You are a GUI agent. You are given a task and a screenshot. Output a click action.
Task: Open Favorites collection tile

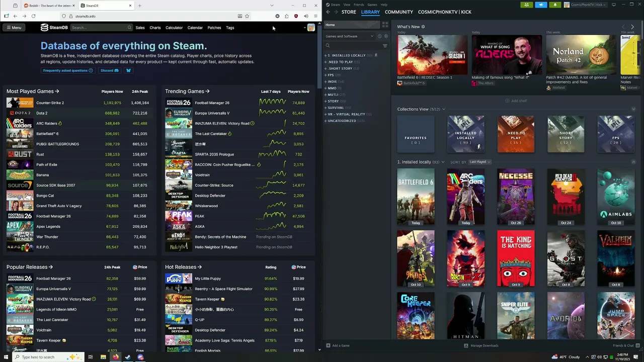(x=416, y=134)
